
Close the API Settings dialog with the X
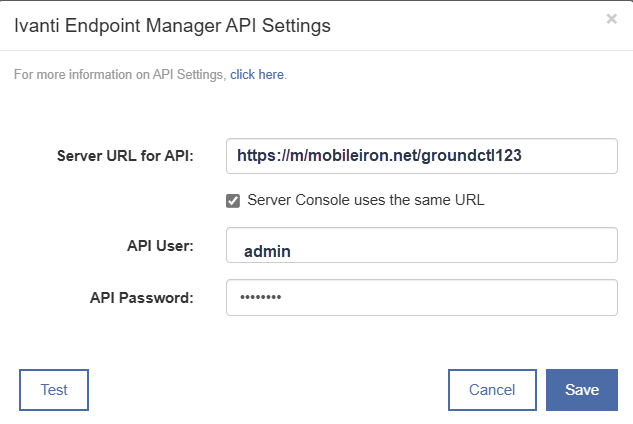[x=612, y=19]
